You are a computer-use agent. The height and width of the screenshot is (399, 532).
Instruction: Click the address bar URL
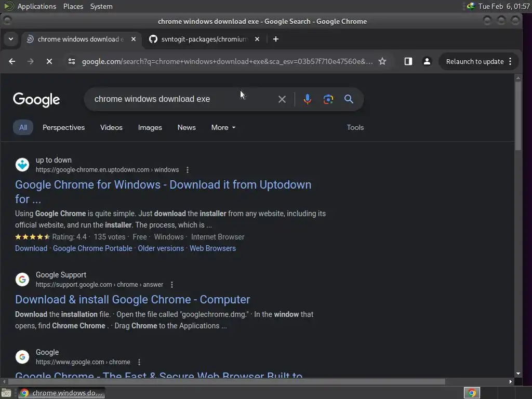point(228,61)
